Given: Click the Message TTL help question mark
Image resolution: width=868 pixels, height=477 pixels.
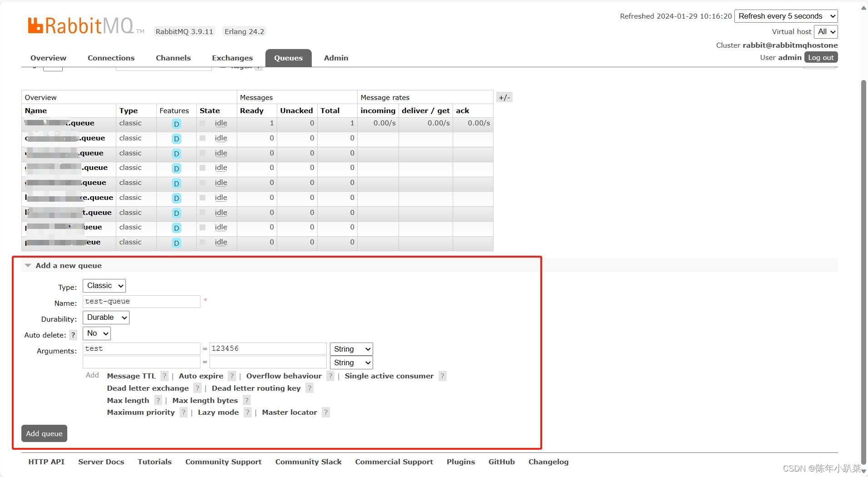Looking at the screenshot, I should [x=165, y=376].
